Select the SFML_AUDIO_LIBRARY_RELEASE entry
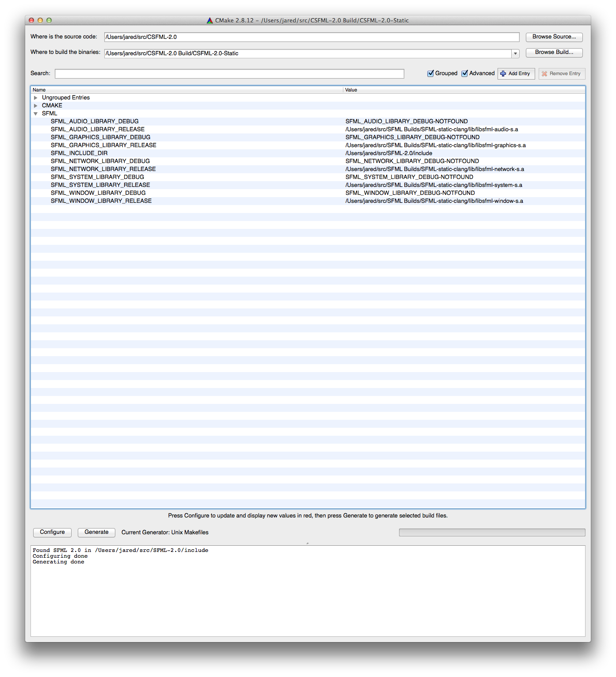This screenshot has height=677, width=616. click(98, 129)
